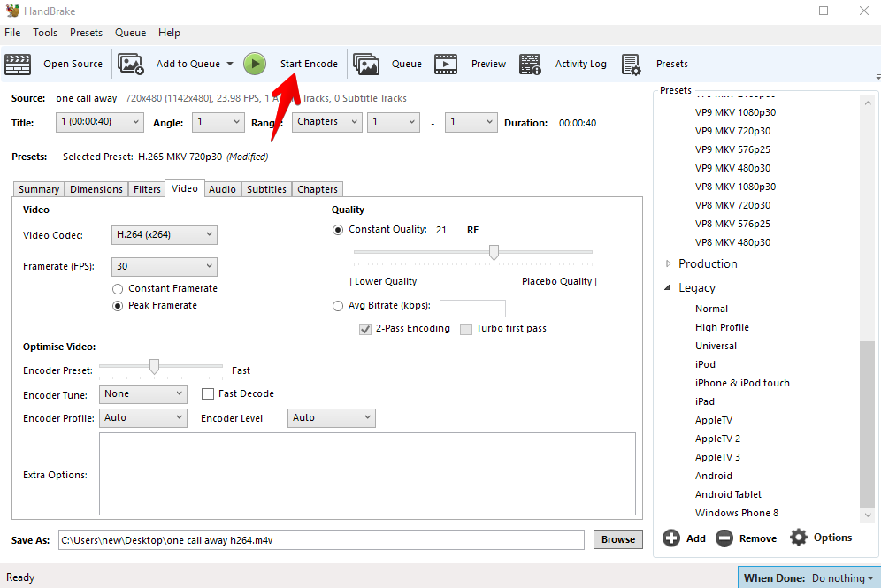This screenshot has width=881, height=588.
Task: Click the Browse button
Action: pyautogui.click(x=618, y=539)
